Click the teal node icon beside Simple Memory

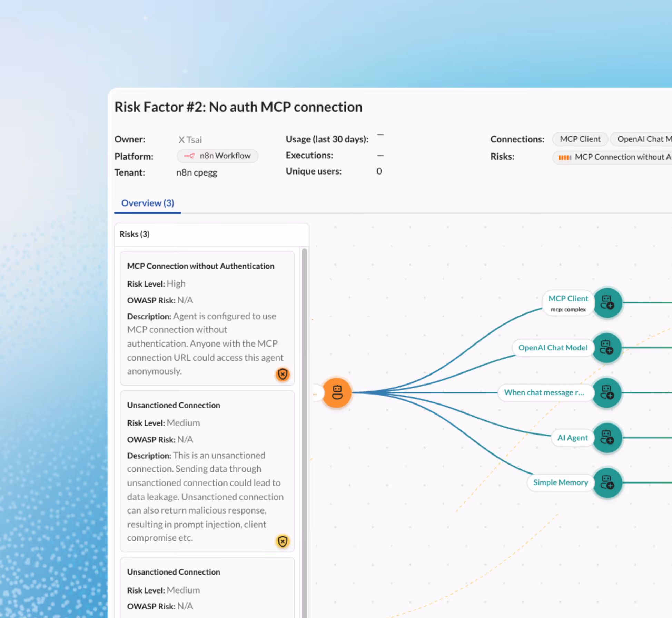coord(607,482)
